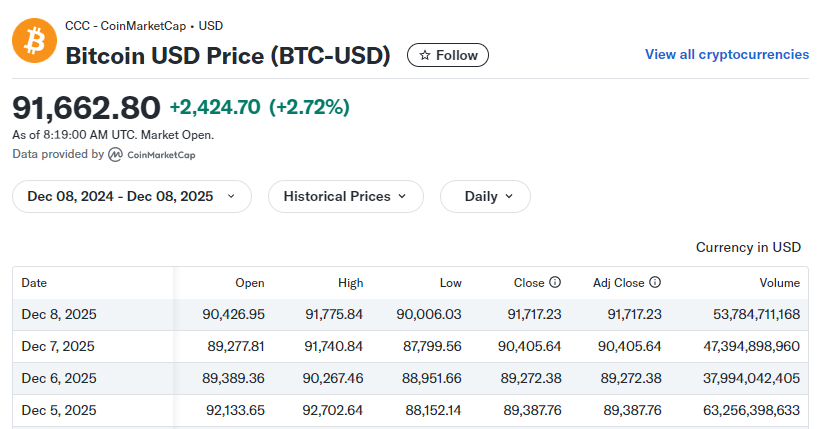
Task: Click the percent change (+2.72%)
Action: 309,107
